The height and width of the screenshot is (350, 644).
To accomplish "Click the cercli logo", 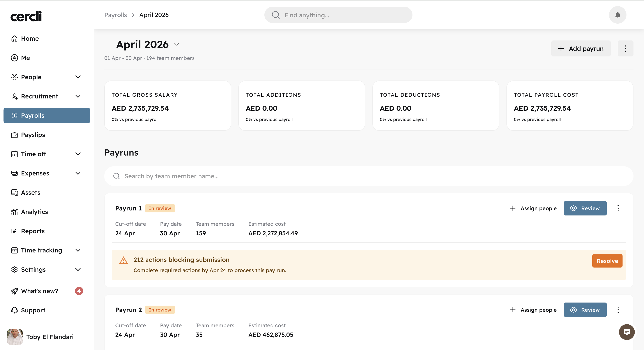I will [26, 16].
